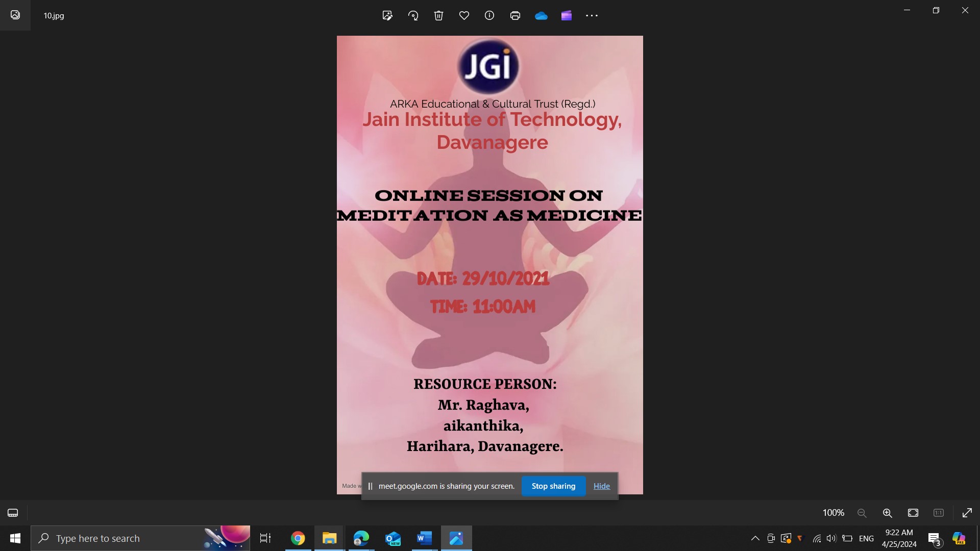Mark the photo as favorite with the heart icon
980x551 pixels.
464,15
